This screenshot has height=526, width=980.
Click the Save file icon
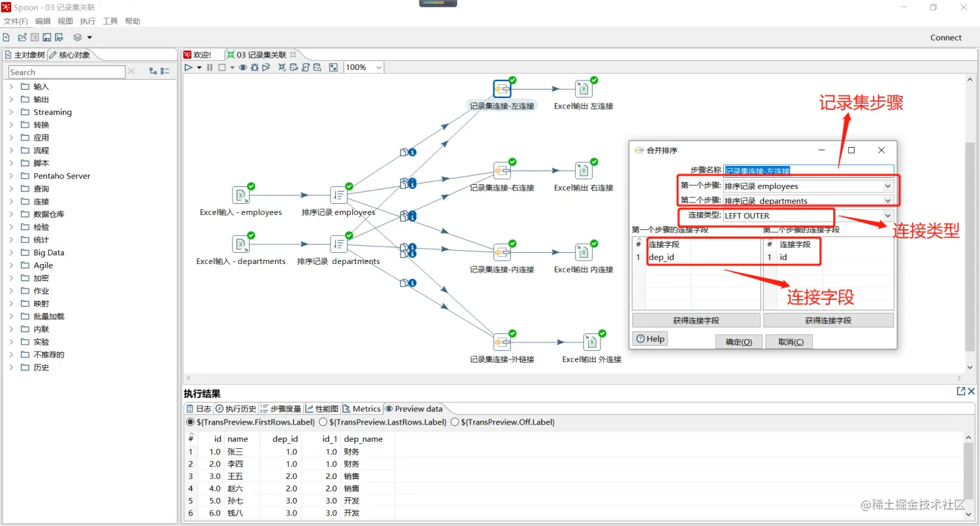click(47, 37)
